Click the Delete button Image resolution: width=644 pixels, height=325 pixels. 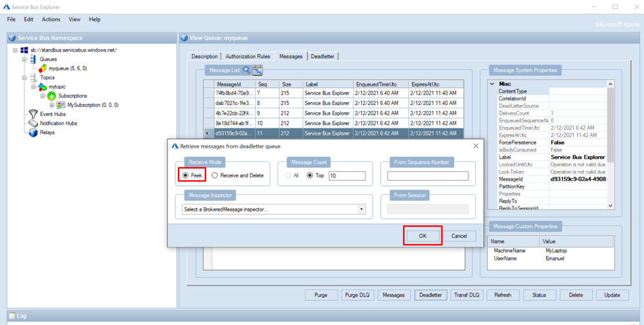(576, 295)
